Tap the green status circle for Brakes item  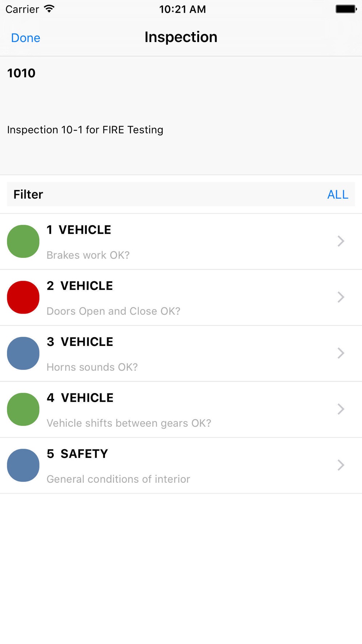[23, 241]
